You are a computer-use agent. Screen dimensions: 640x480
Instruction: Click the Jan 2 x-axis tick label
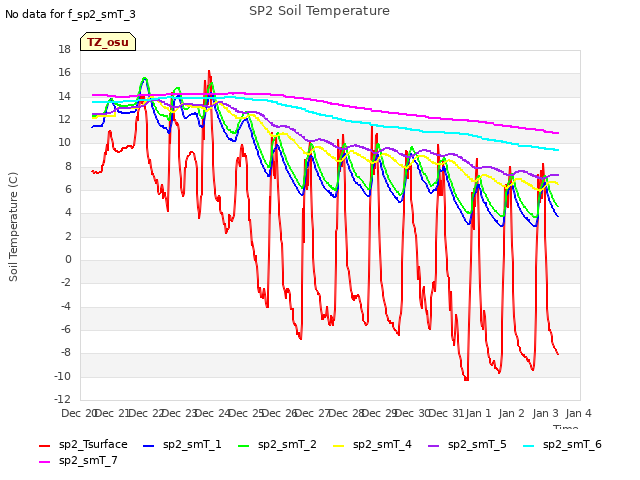pyautogui.click(x=512, y=413)
